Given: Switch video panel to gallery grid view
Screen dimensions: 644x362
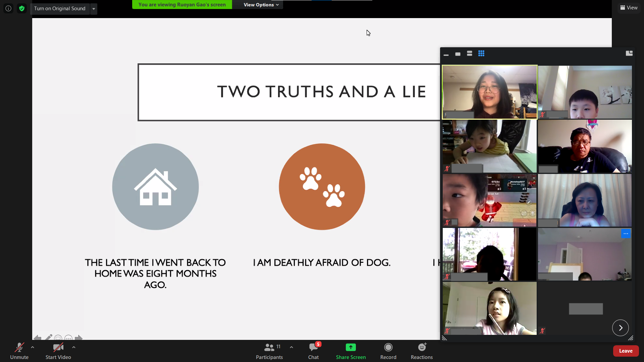Looking at the screenshot, I should 481,54.
